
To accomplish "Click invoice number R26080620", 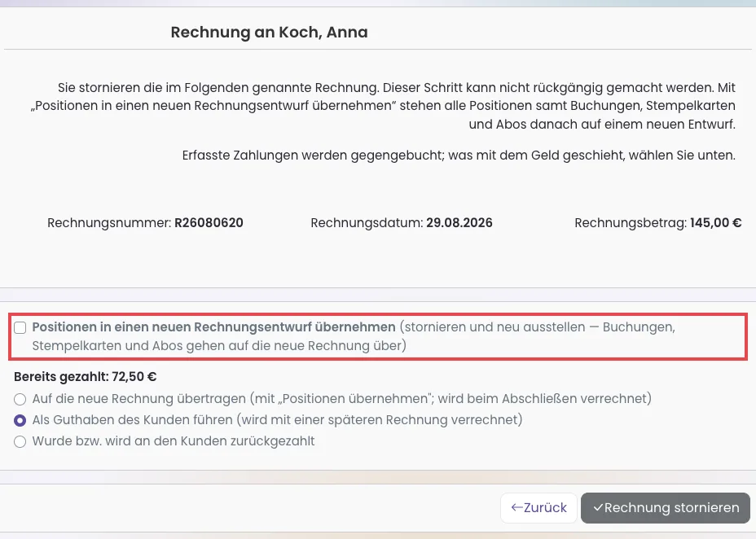I will pos(209,223).
